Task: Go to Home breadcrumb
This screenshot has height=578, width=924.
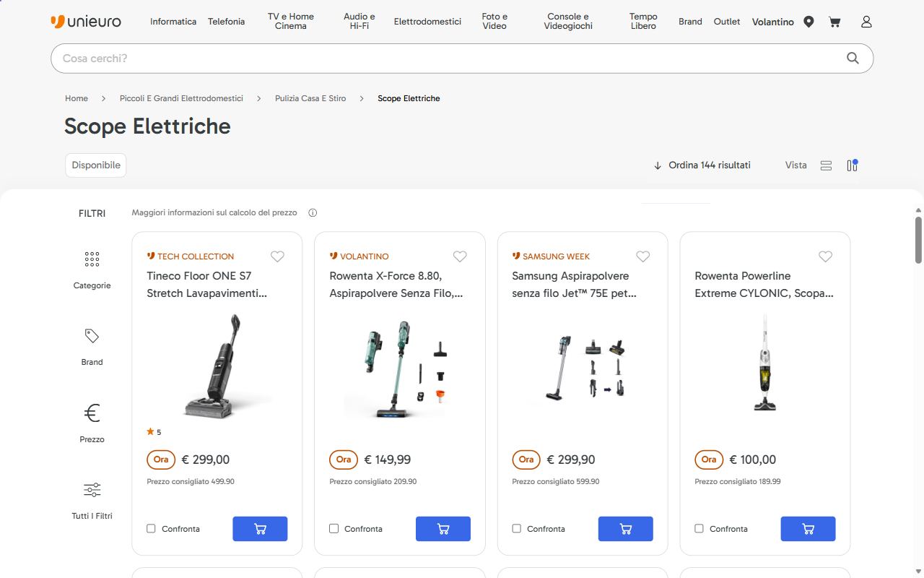Action: 77,98
